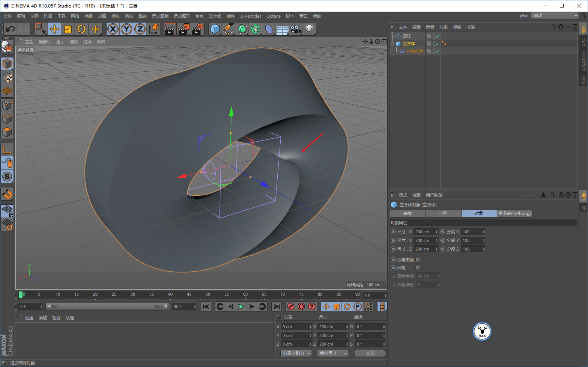Click the 应用 button
Image resolution: width=588 pixels, height=367 pixels.
pyautogui.click(x=370, y=353)
